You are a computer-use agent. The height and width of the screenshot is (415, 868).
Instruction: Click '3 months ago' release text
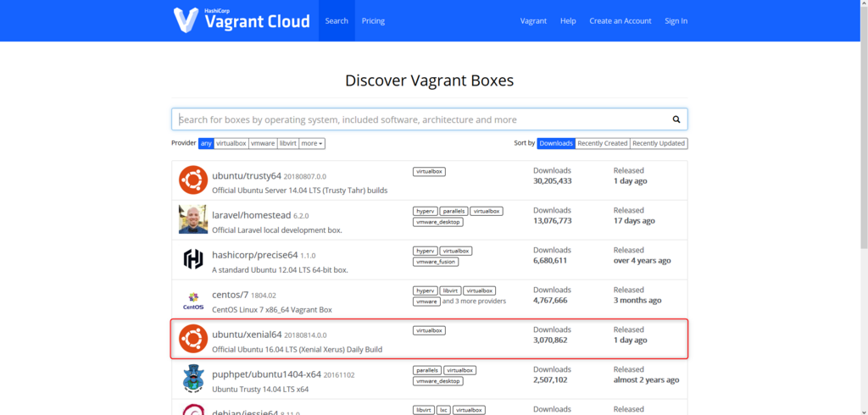point(637,301)
